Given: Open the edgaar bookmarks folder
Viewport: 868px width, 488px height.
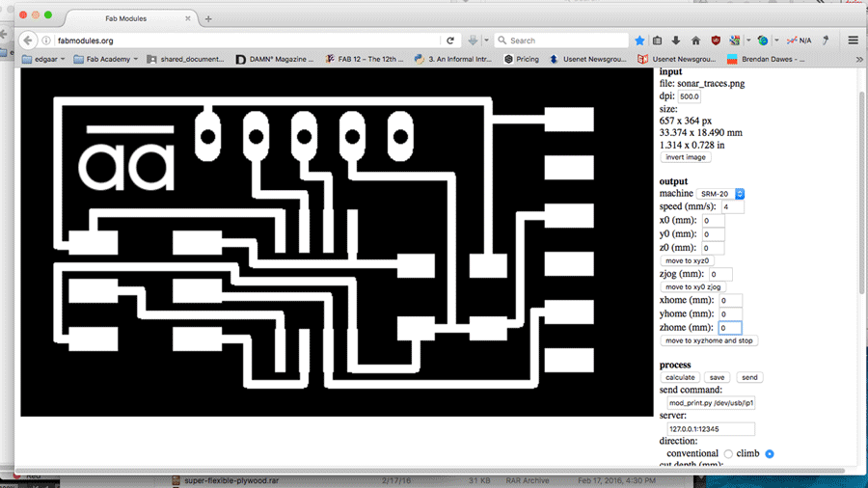Looking at the screenshot, I should [43, 59].
